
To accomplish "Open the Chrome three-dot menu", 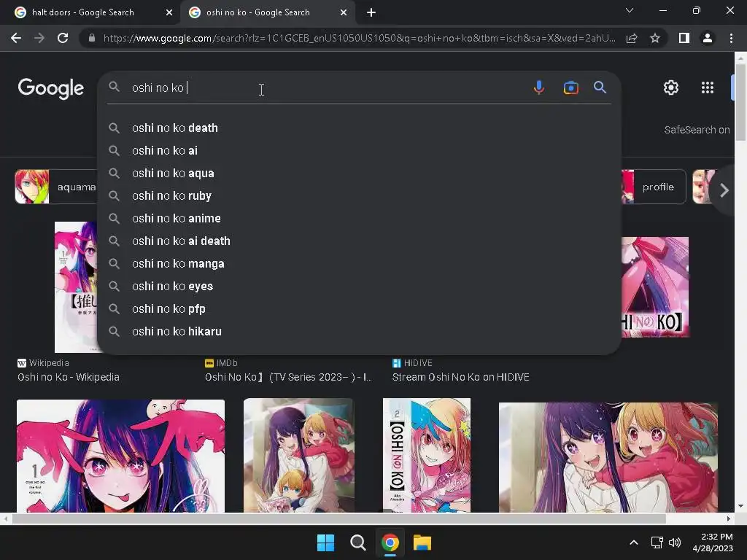I will point(731,38).
